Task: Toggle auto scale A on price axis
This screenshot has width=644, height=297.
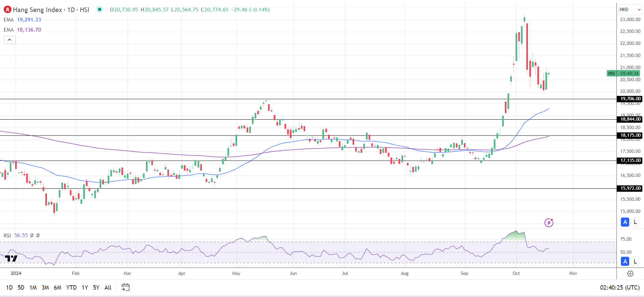Action: 625,222
